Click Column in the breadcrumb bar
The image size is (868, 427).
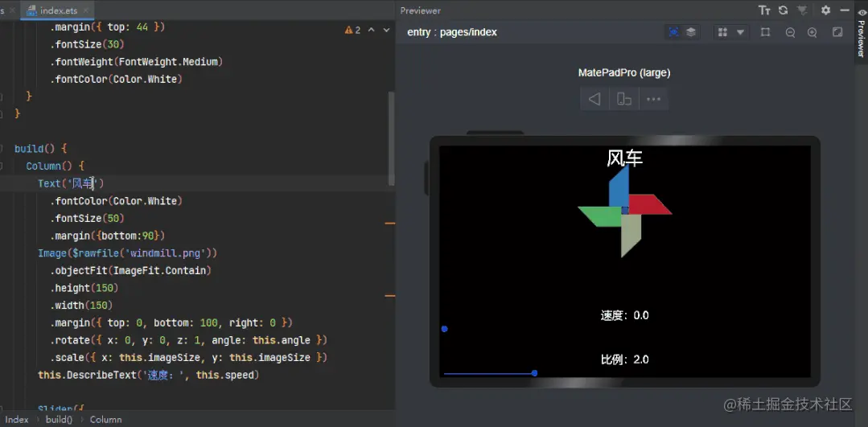click(105, 419)
